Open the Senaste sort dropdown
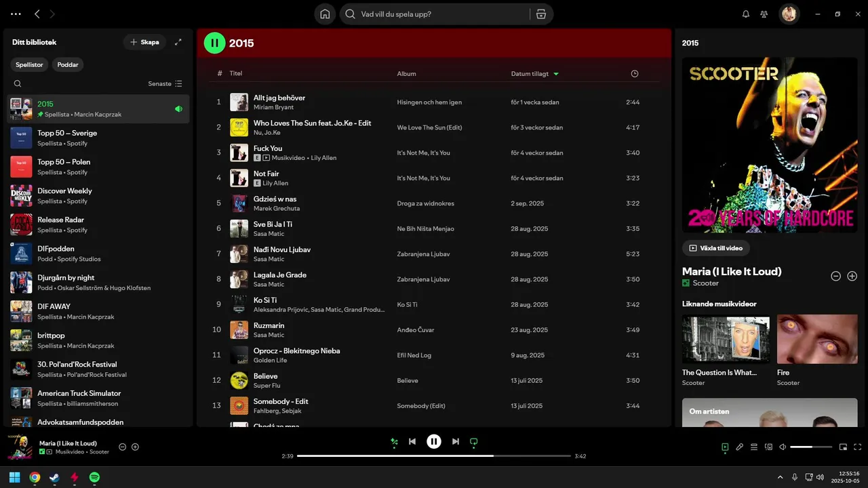Image resolution: width=868 pixels, height=488 pixels. coord(165,84)
